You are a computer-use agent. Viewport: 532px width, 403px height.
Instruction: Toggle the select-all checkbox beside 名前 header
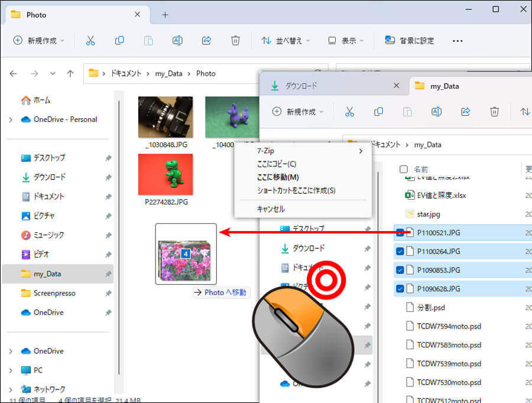(404, 169)
